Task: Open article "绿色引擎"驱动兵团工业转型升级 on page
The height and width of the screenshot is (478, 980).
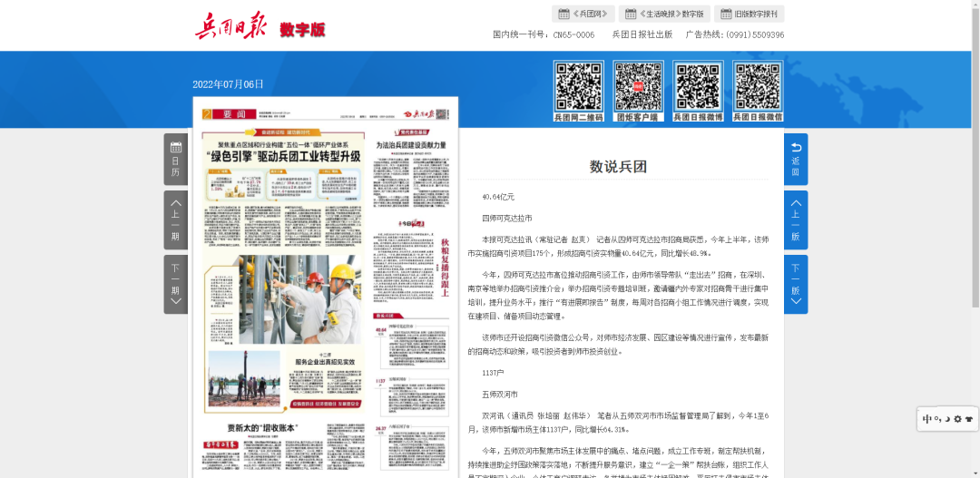Action: pyautogui.click(x=284, y=157)
